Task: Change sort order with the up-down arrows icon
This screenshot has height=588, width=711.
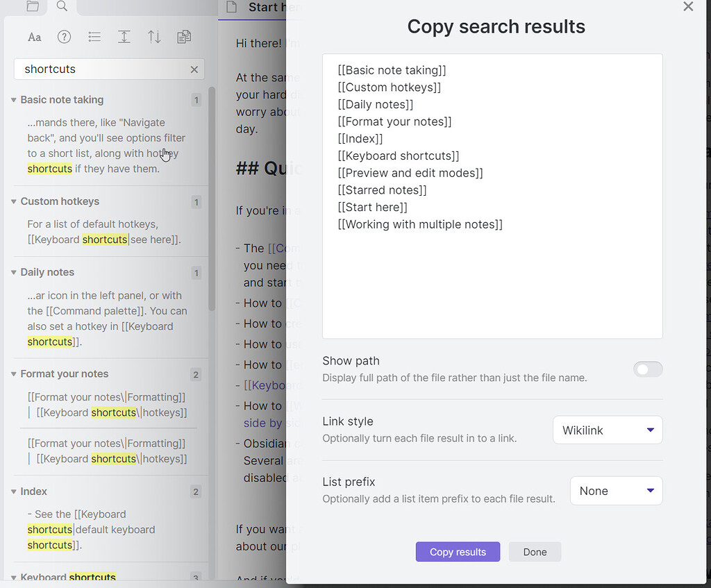Action: coord(154,37)
